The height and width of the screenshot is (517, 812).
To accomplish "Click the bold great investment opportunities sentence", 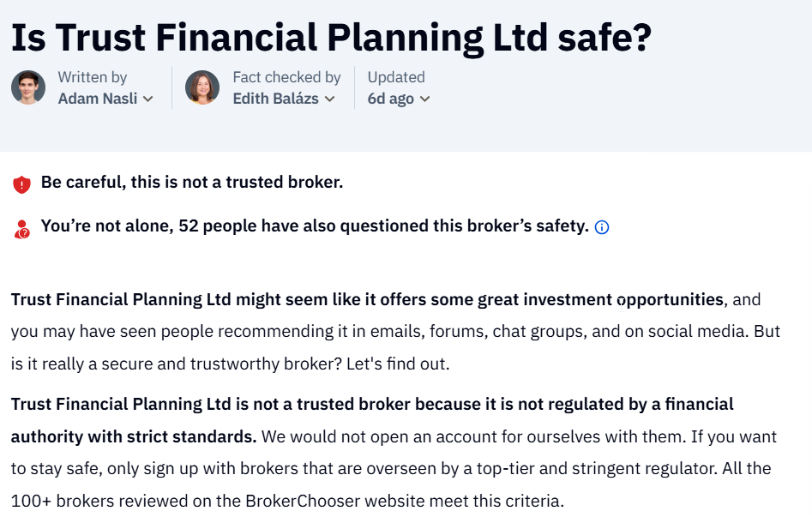I will pyautogui.click(x=367, y=299).
